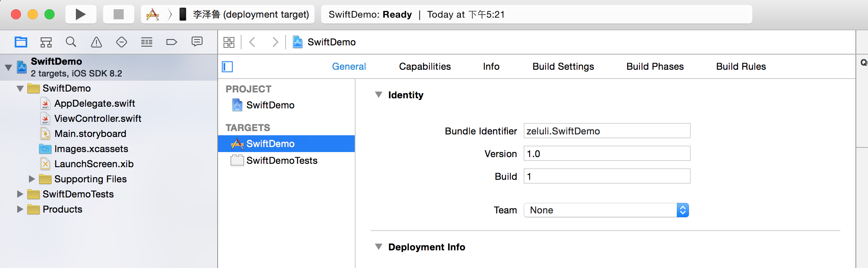Viewport: 868px width, 268px height.
Task: Go forward with the right chevron
Action: (275, 42)
